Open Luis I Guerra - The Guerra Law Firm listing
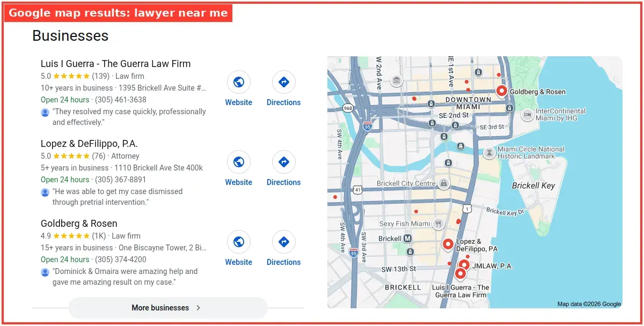 tap(115, 64)
